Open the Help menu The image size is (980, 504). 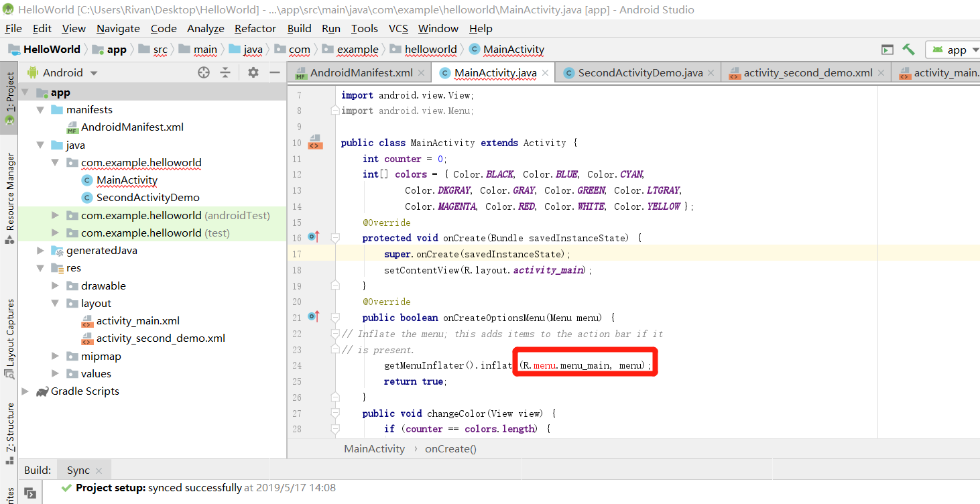(481, 28)
